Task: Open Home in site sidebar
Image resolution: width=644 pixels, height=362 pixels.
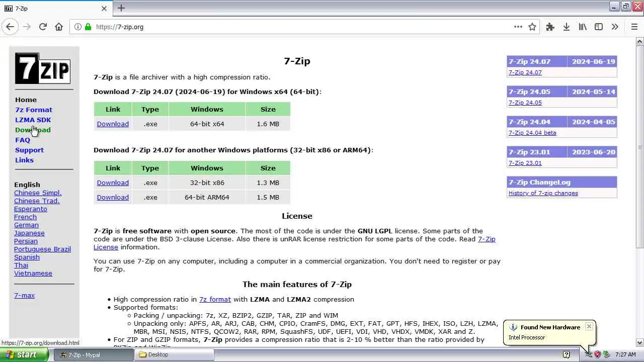Action: (26, 100)
